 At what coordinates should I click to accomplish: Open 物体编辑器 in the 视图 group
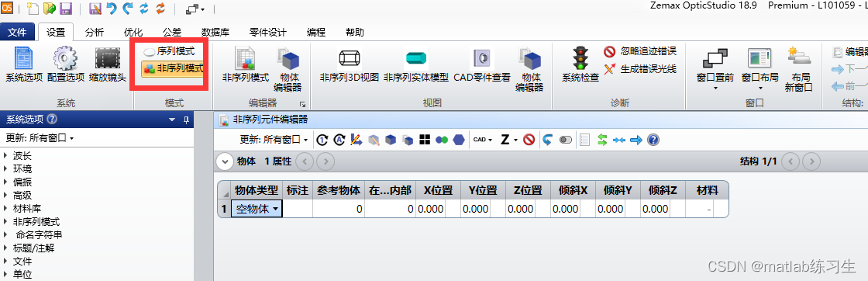[x=529, y=69]
